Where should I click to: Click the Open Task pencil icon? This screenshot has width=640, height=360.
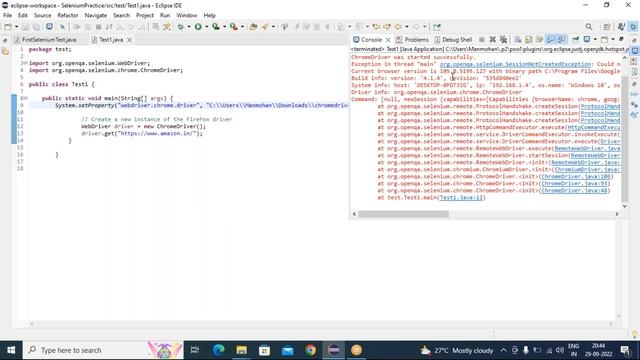click(265, 27)
